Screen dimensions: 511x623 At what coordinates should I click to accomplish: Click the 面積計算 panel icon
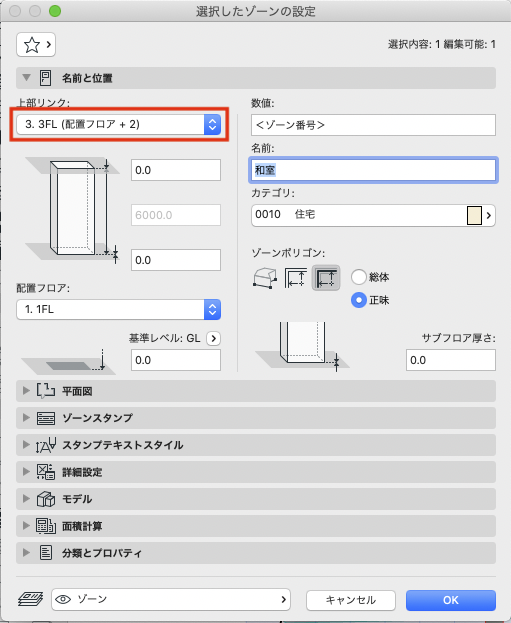coord(46,526)
